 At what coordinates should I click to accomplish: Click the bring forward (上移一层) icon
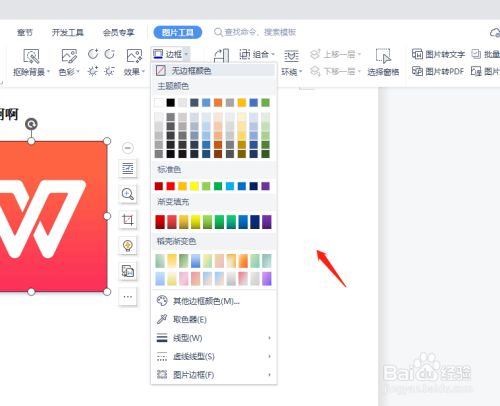tap(315, 54)
